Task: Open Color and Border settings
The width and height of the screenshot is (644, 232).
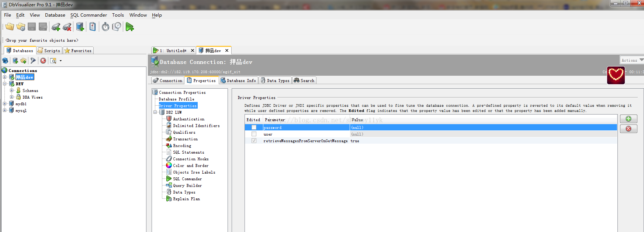Action: [x=191, y=166]
